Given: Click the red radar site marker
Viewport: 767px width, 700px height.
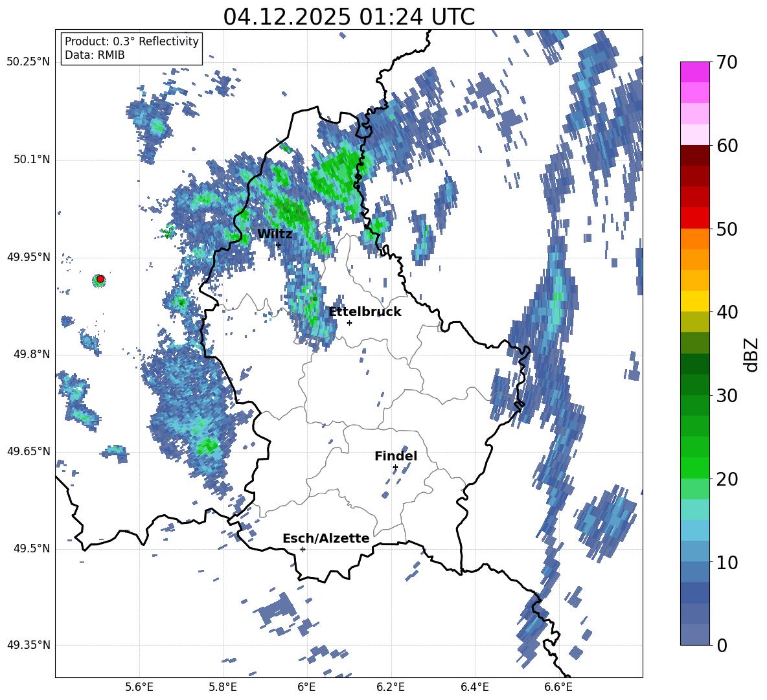Looking at the screenshot, I should (100, 279).
